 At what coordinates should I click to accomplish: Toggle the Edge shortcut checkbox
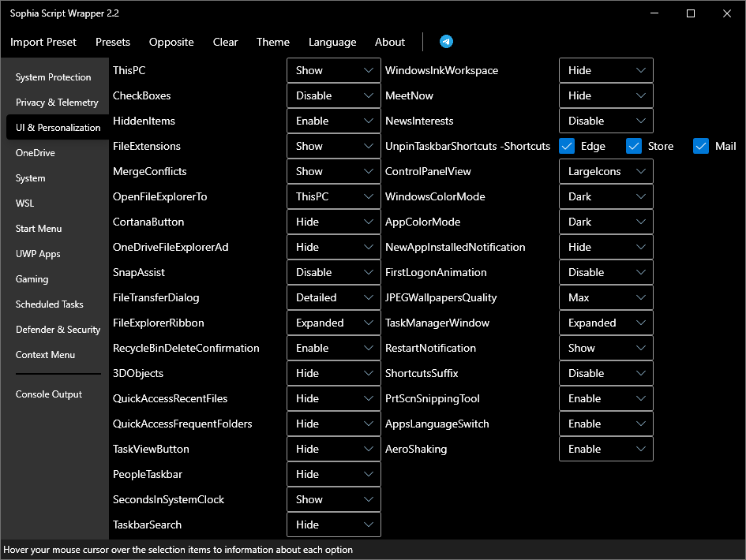pyautogui.click(x=567, y=146)
